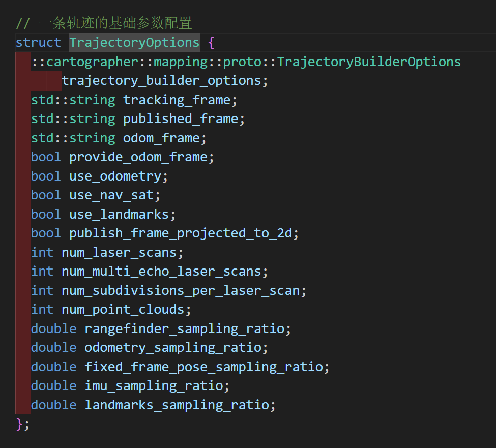
Task: Click the provide_odom_frame bool member
Action: pyautogui.click(x=138, y=157)
